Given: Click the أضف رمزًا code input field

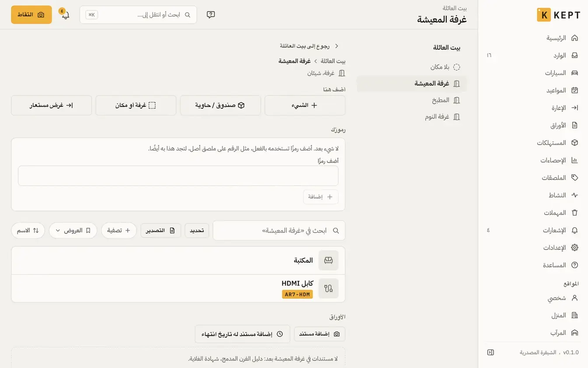Looking at the screenshot, I should (178, 176).
